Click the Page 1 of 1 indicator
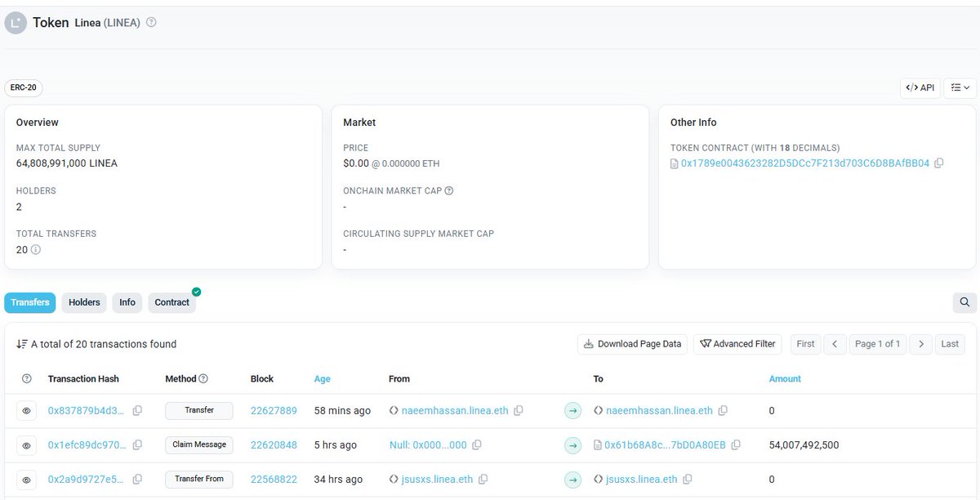Screen dimensions: 980x500 click(x=878, y=344)
